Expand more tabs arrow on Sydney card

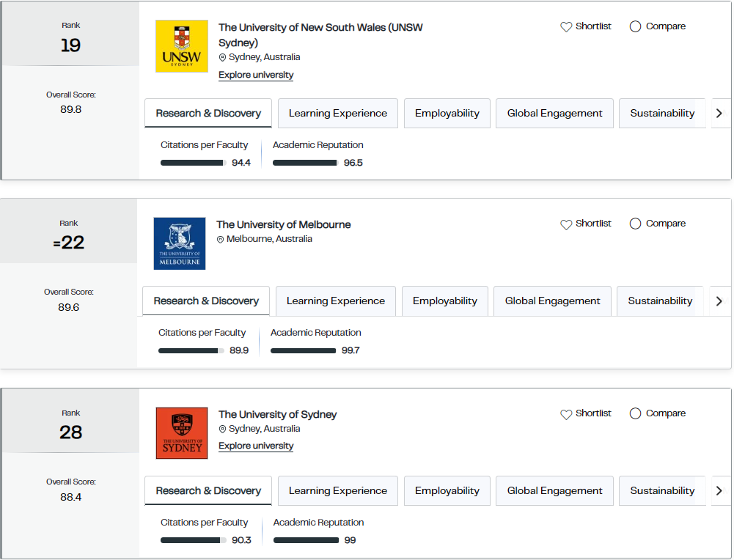(719, 490)
